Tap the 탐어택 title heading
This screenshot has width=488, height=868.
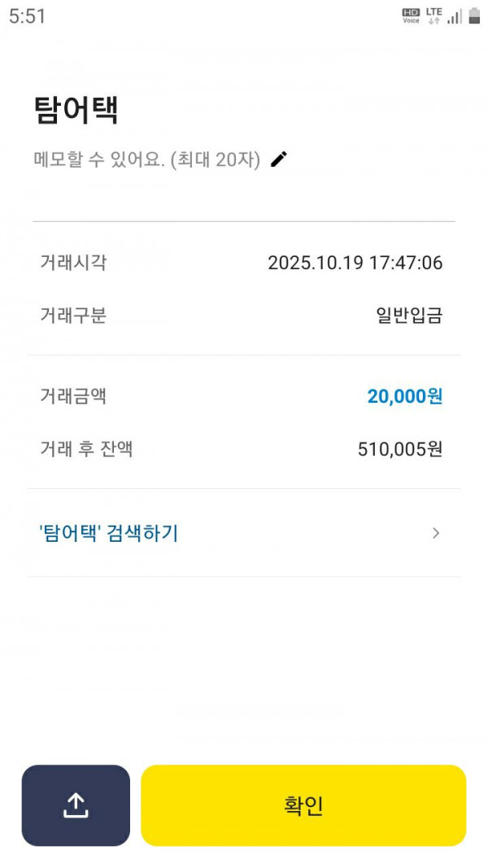76,111
